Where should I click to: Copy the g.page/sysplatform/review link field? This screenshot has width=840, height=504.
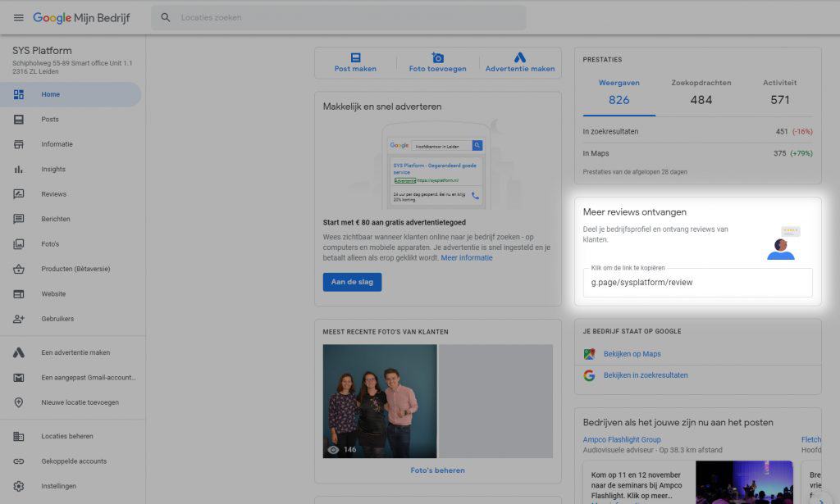(x=697, y=283)
